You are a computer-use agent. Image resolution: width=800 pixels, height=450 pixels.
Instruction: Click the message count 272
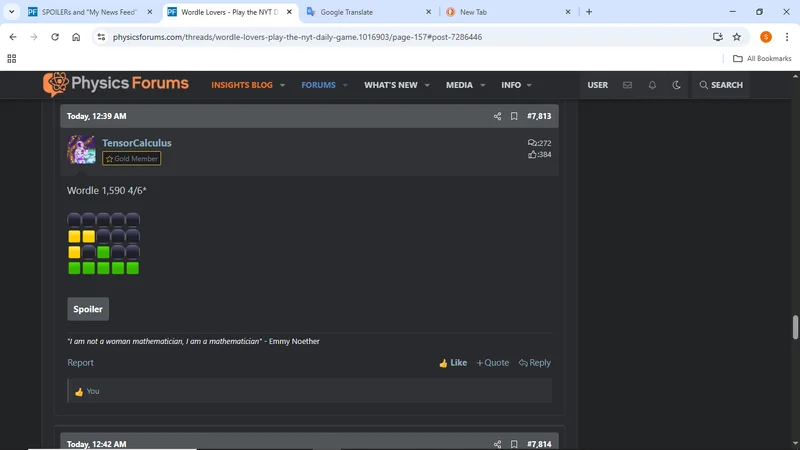539,143
